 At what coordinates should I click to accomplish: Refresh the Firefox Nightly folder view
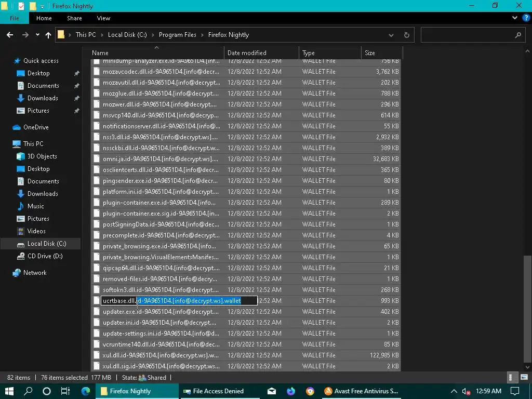click(x=406, y=35)
